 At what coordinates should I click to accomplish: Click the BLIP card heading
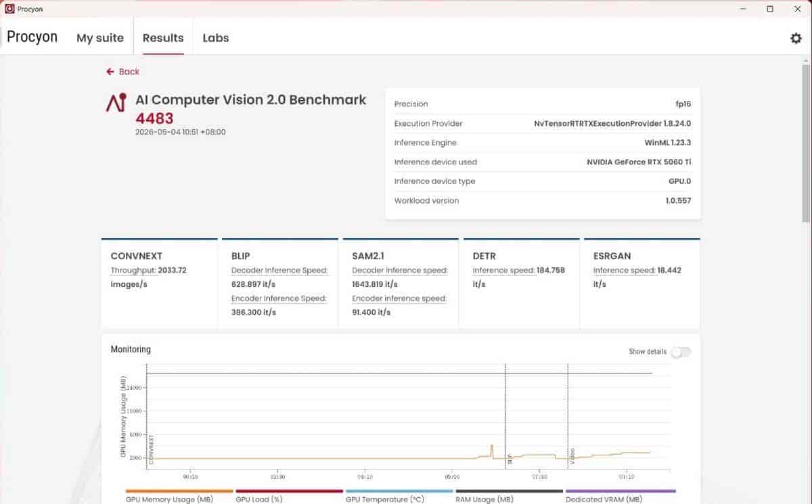click(x=241, y=256)
